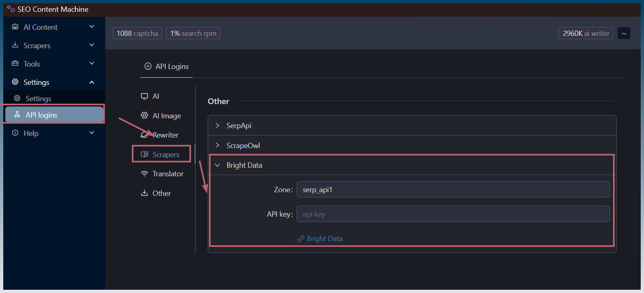The image size is (644, 293).
Task: Expand the Help sidebar menu chevron
Action: tap(92, 133)
